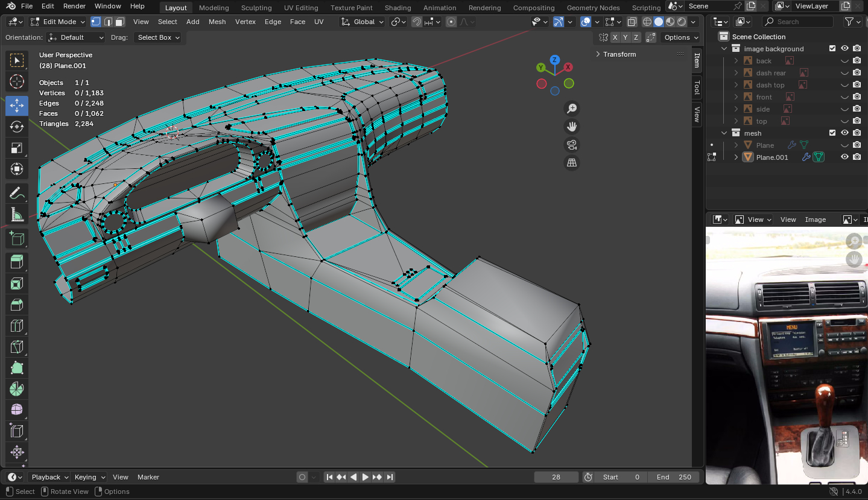Toggle Z axis mesh mirror
Image resolution: width=868 pixels, height=500 pixels.
click(635, 37)
